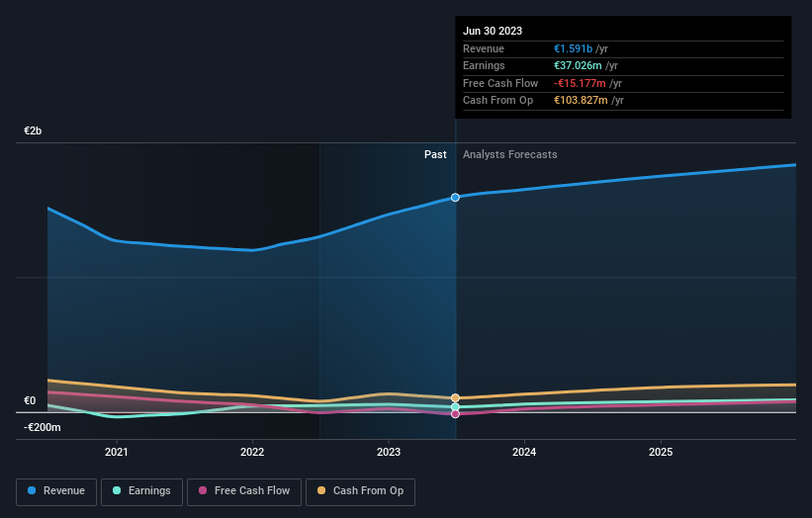The height and width of the screenshot is (518, 812).
Task: Click the Past label on chart
Action: [x=435, y=154]
